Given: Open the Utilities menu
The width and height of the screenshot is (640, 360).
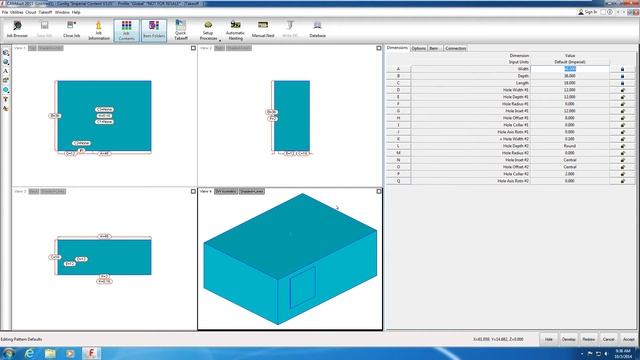Looking at the screenshot, I should point(17,12).
